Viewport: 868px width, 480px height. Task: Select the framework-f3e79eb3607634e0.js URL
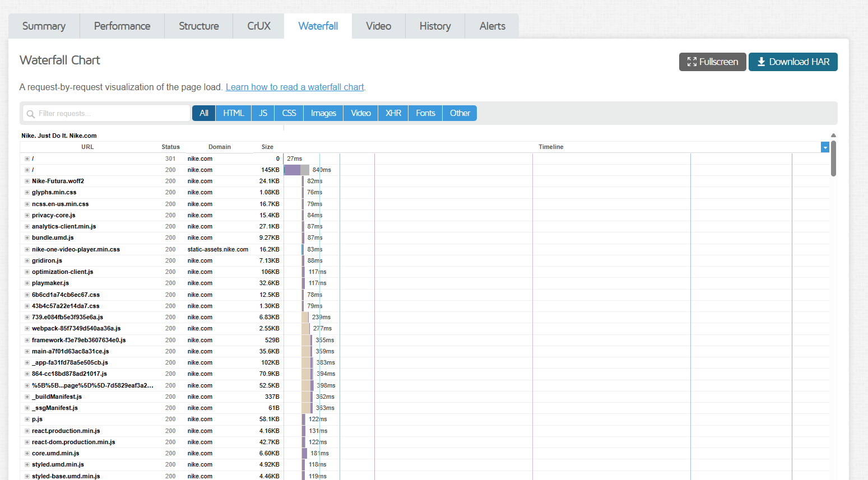coord(79,341)
